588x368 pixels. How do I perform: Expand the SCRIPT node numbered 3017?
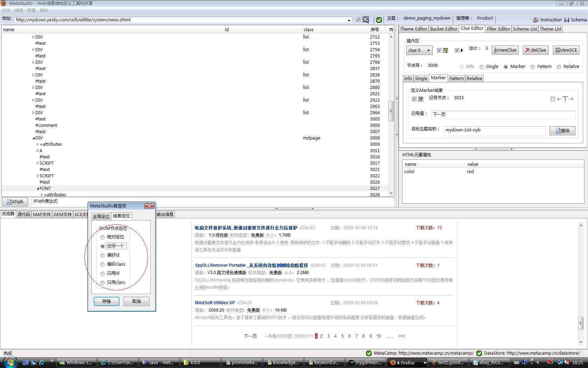point(37,163)
